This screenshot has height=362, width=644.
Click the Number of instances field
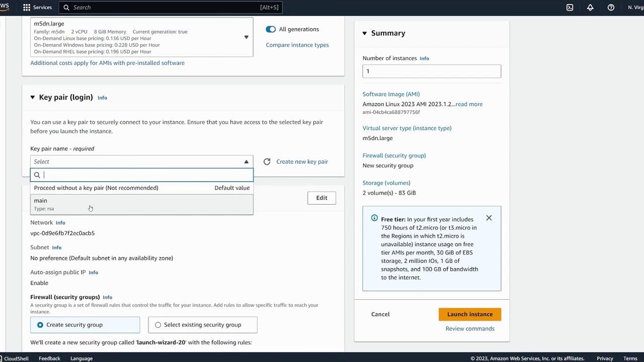[x=431, y=71]
